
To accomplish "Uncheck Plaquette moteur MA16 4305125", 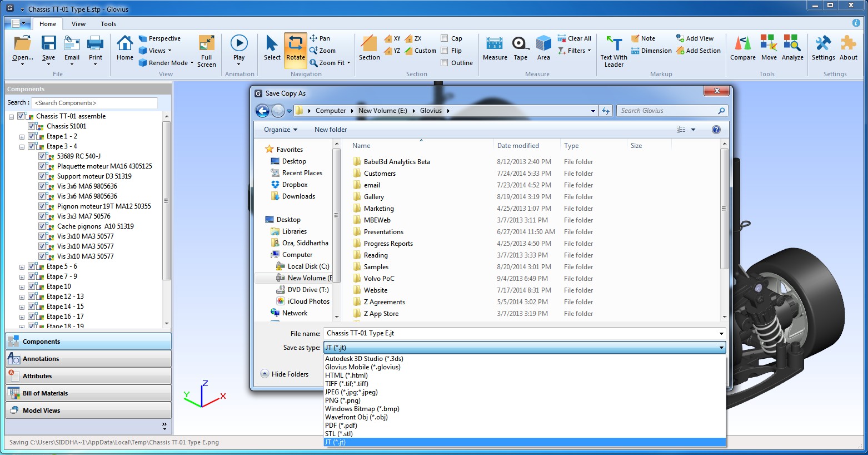I will pyautogui.click(x=42, y=166).
